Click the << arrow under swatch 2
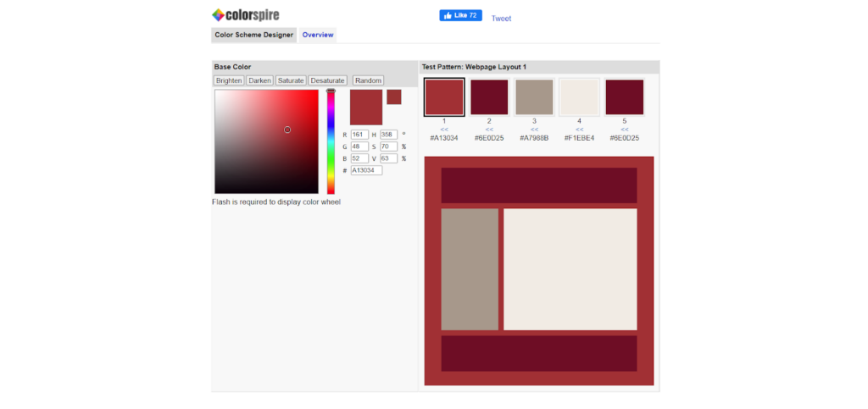868x409 pixels. 489,130
